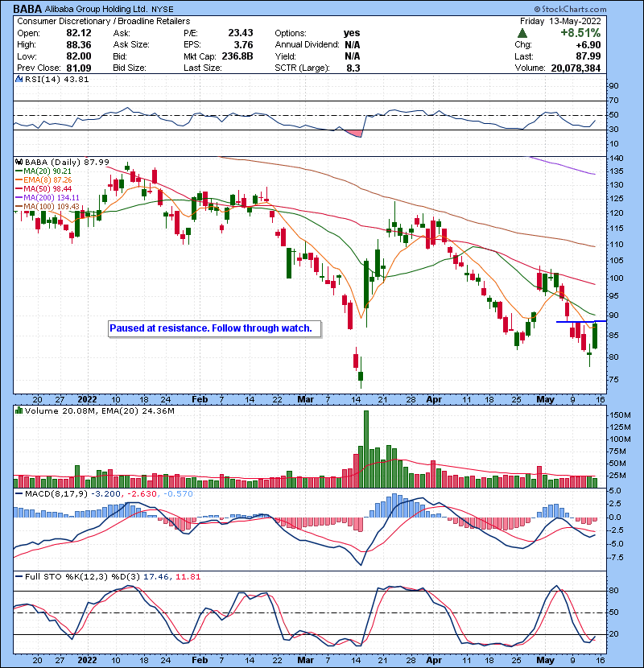
Task: Click the Low price 82.00
Action: point(79,56)
